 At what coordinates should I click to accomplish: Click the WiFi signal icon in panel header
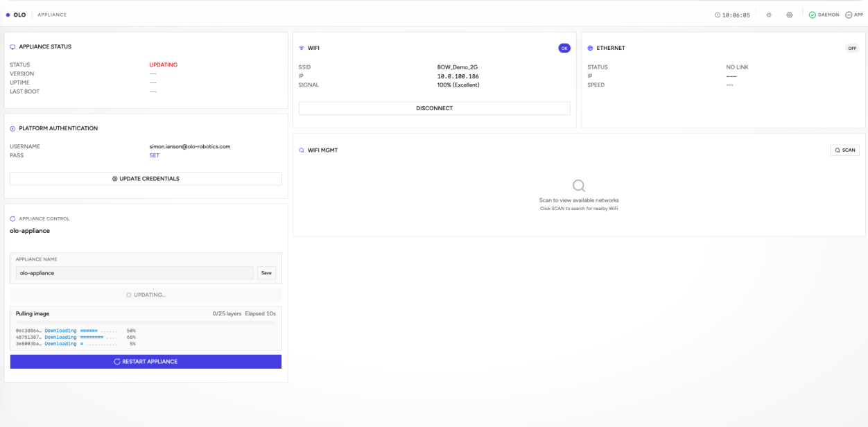(302, 49)
